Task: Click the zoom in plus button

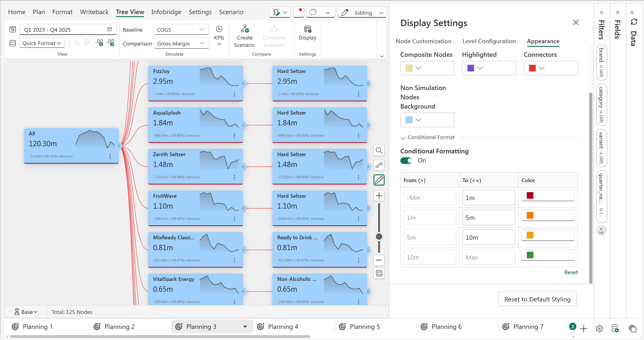Action: tap(379, 195)
